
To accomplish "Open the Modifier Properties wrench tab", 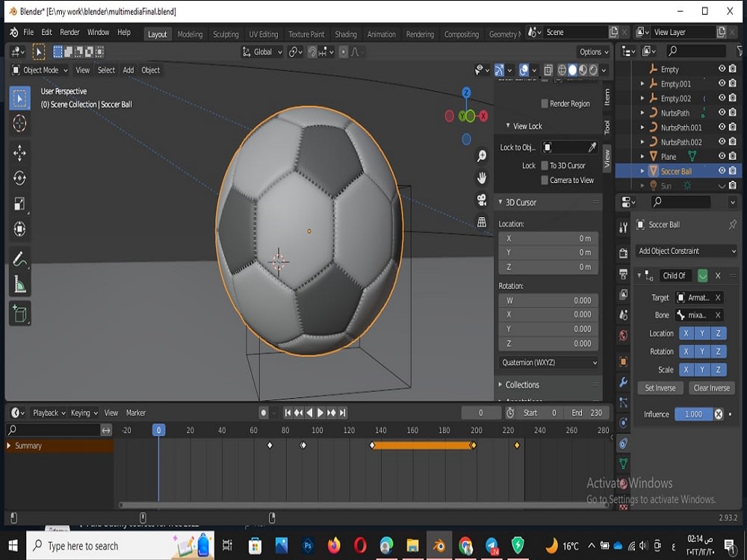I will tap(622, 382).
